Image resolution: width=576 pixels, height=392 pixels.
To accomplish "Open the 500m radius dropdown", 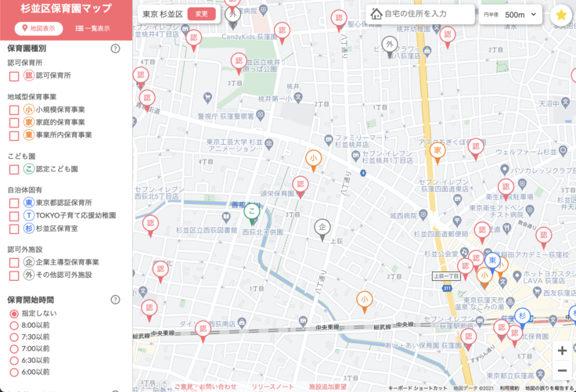I will [520, 15].
